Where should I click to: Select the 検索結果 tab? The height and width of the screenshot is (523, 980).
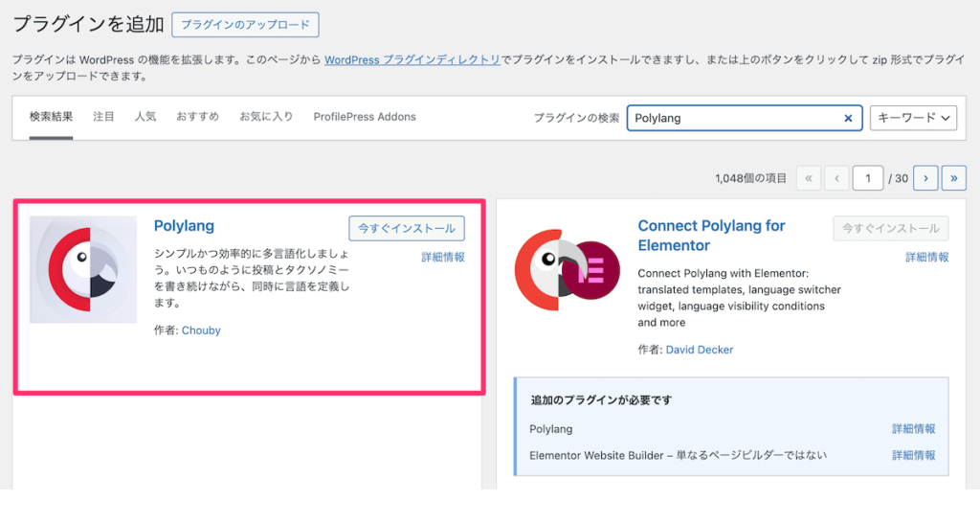point(52,116)
